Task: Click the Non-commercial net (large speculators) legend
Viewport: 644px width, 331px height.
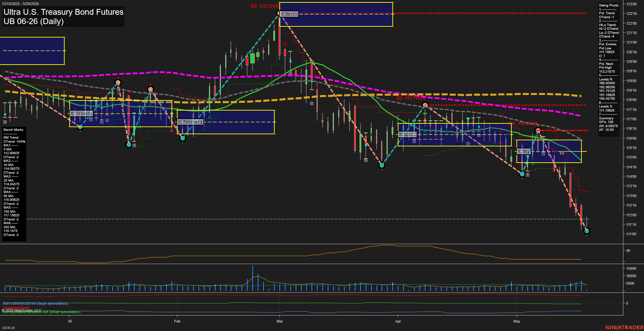Action: tap(35, 303)
